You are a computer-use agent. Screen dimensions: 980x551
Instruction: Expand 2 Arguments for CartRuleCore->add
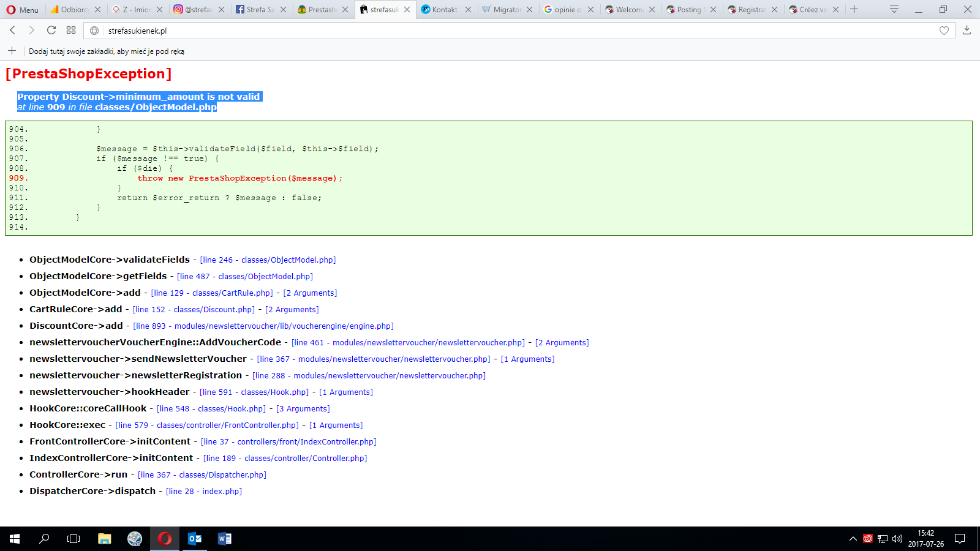point(292,310)
